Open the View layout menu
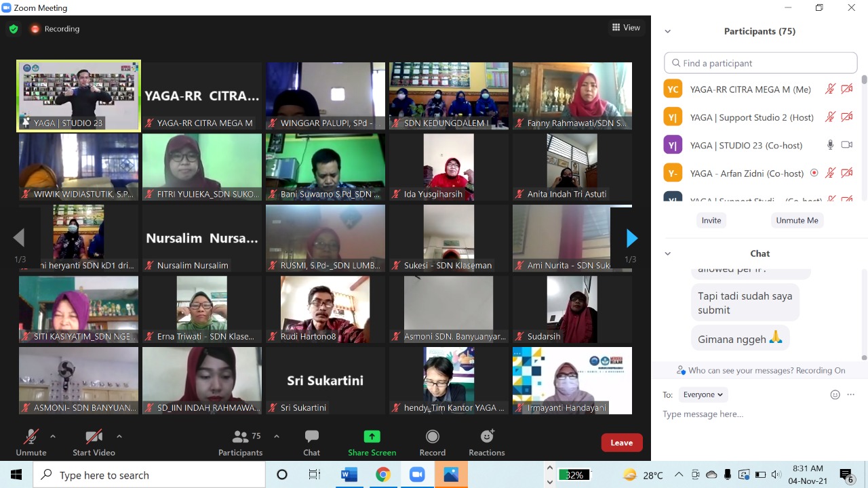This screenshot has height=488, width=868. coord(626,28)
